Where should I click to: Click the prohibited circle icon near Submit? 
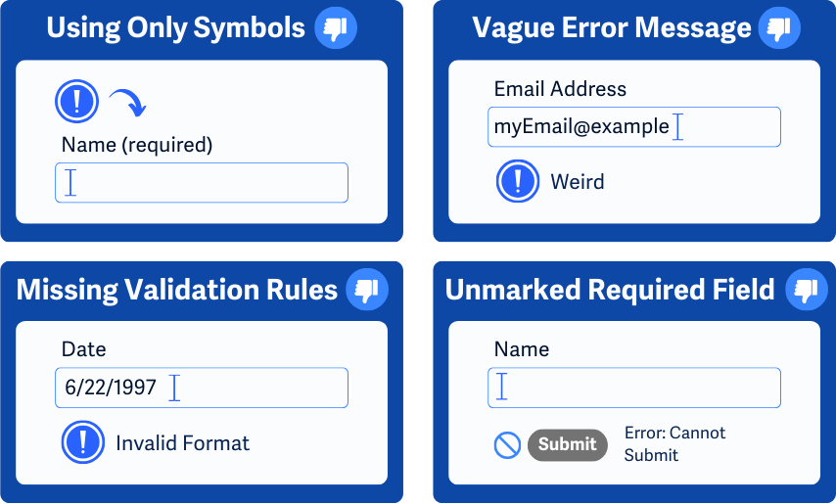pos(507,445)
